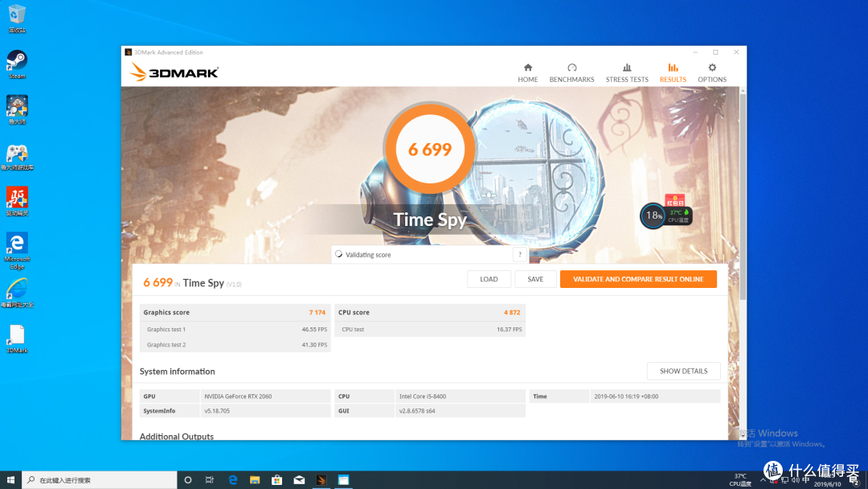
Task: Click the taskbar search box
Action: [x=100, y=480]
